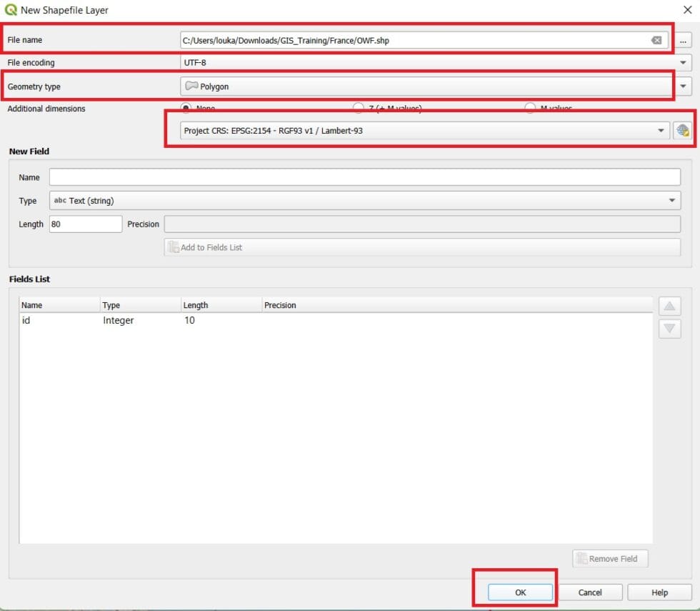The image size is (700, 611).
Task: Click the Select CRS globe icon
Action: [683, 131]
